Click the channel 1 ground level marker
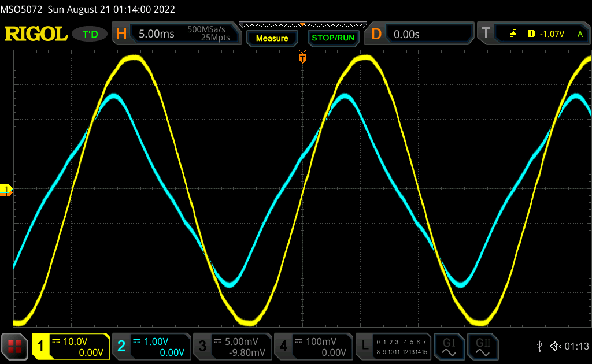This screenshot has width=592, height=364. (6, 190)
